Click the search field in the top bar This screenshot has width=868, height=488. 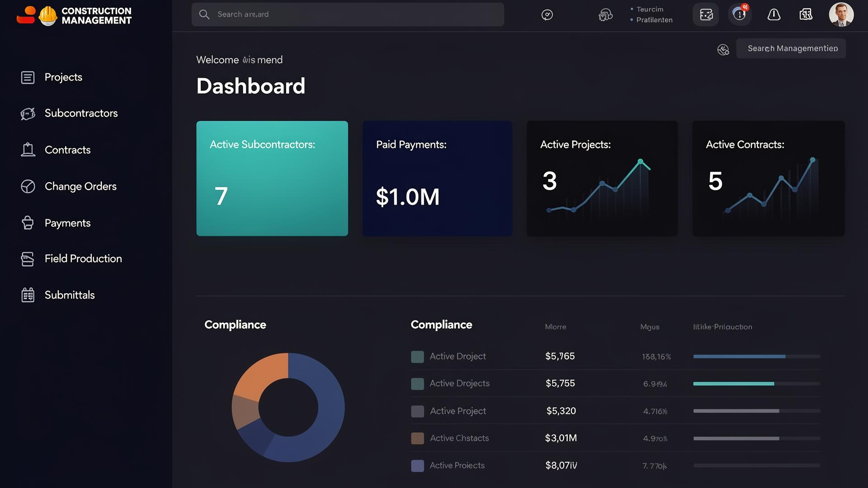347,14
